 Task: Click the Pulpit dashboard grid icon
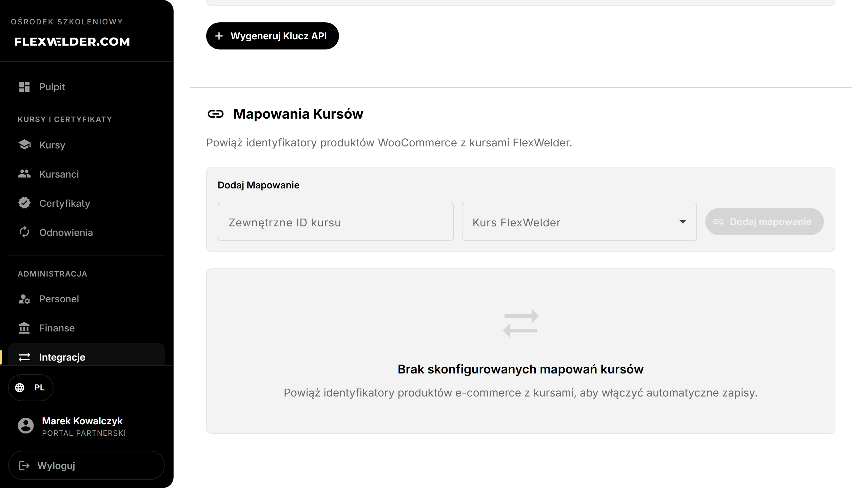click(24, 87)
